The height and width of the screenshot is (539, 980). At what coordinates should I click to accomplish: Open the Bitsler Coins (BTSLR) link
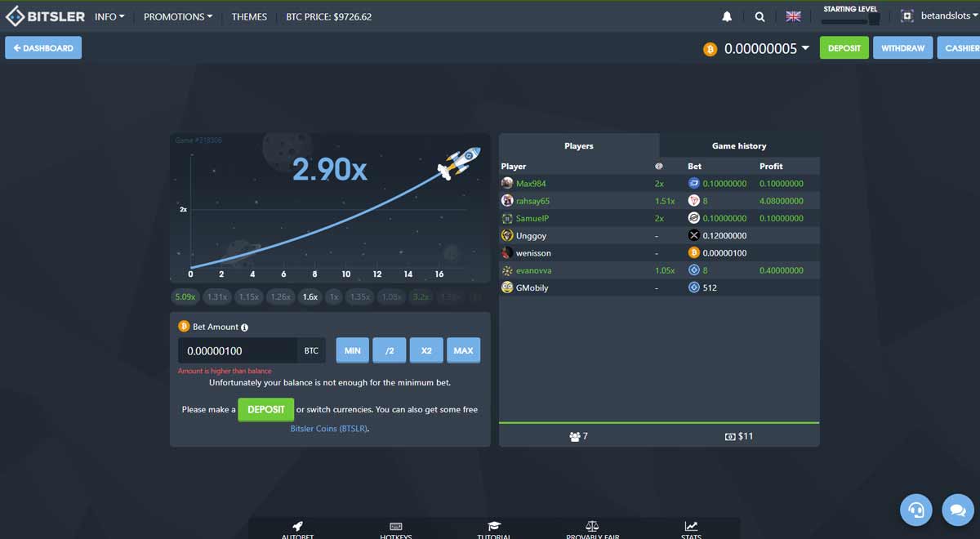coord(329,428)
